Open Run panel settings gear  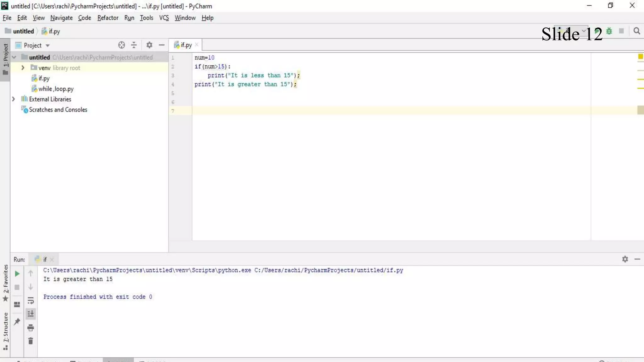[x=625, y=259]
